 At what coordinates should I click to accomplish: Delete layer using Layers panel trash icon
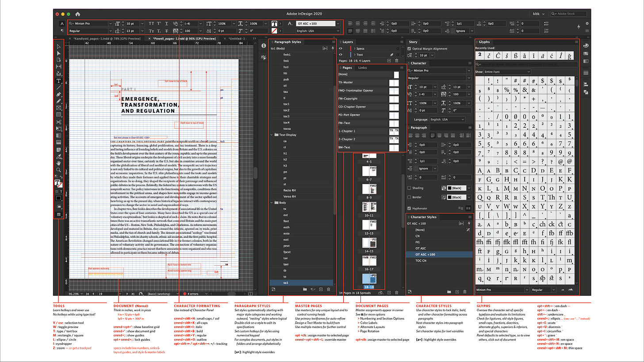[396, 61]
